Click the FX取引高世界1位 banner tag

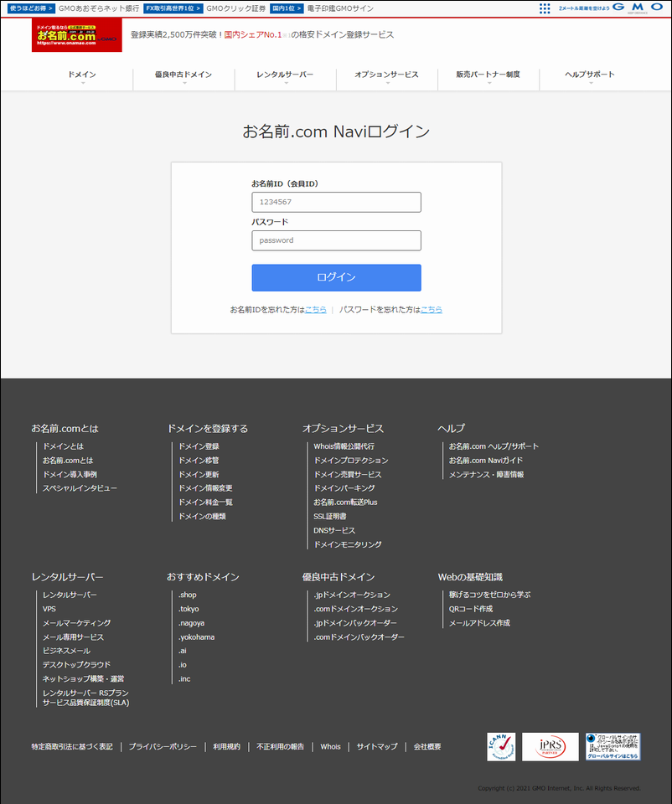173,8
